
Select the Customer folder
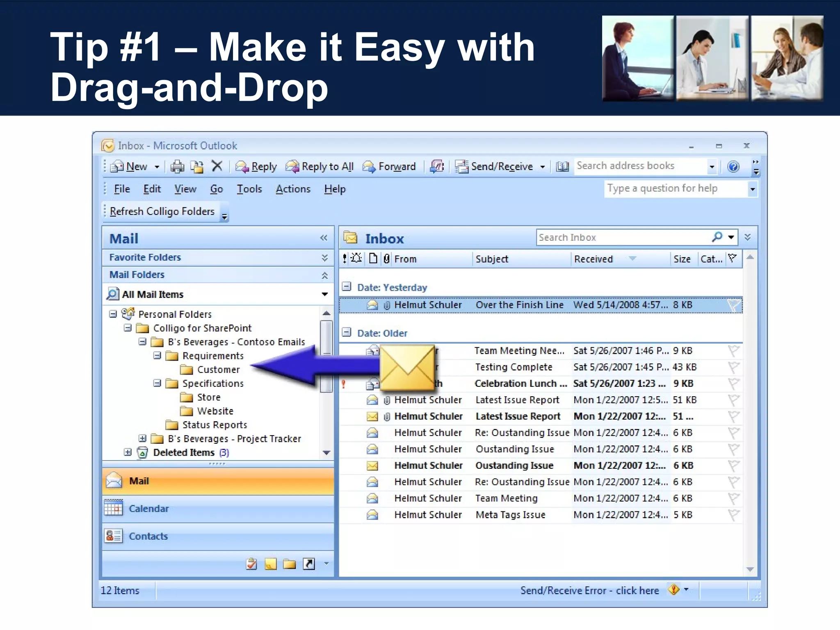218,370
